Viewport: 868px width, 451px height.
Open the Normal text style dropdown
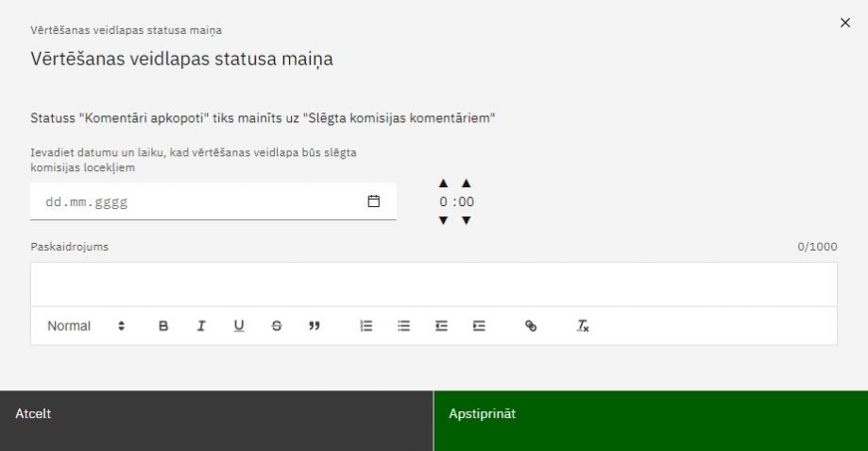point(86,326)
